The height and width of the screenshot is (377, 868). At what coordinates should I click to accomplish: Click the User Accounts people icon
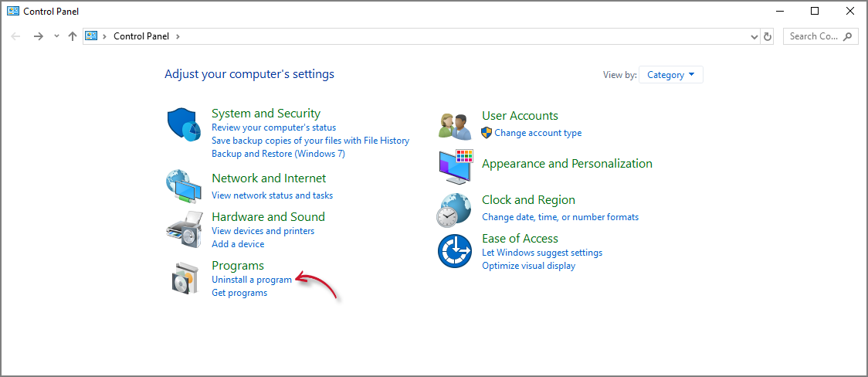454,124
